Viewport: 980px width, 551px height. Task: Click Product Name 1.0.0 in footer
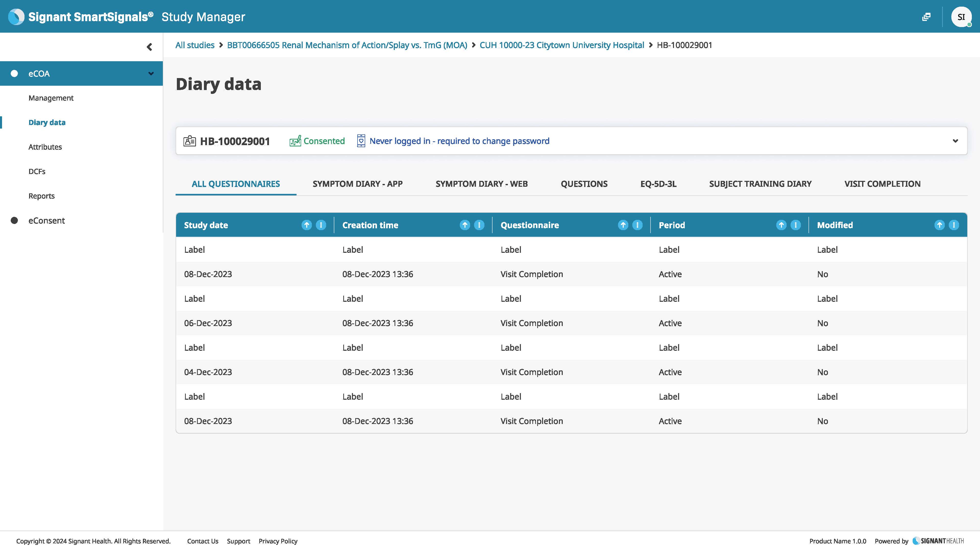[x=838, y=541]
